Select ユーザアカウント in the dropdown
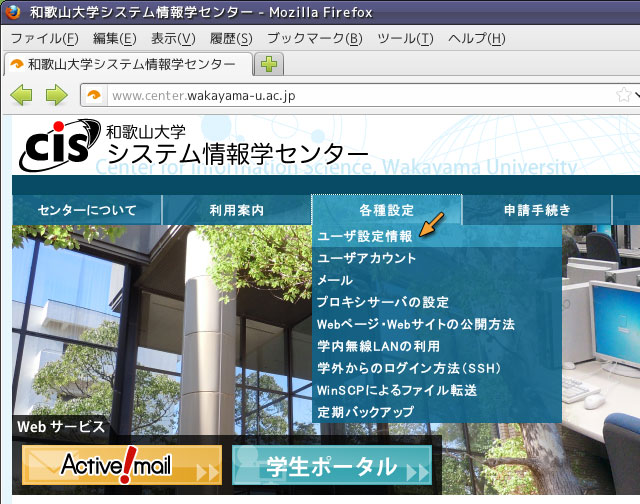 pos(437,258)
